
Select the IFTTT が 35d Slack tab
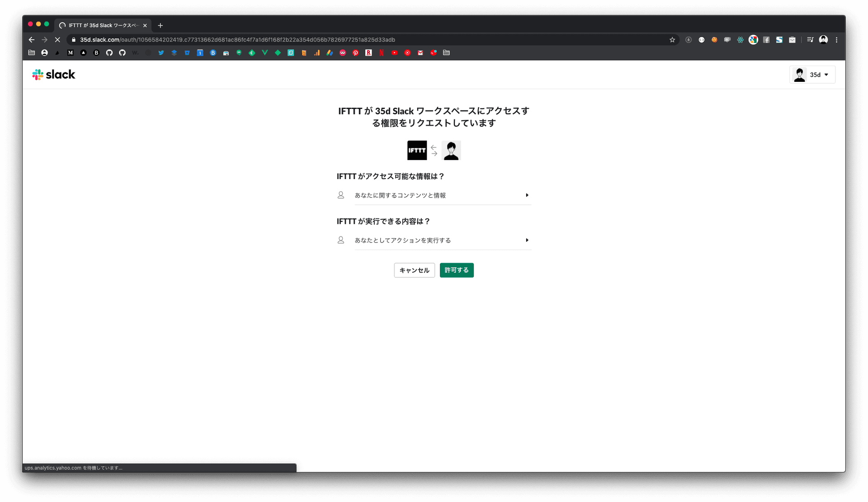click(103, 25)
